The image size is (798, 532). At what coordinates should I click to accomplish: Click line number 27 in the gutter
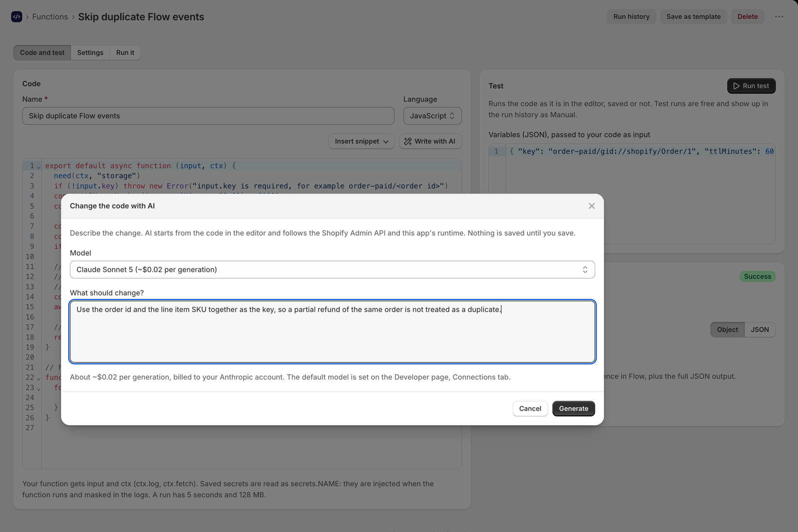[30, 428]
